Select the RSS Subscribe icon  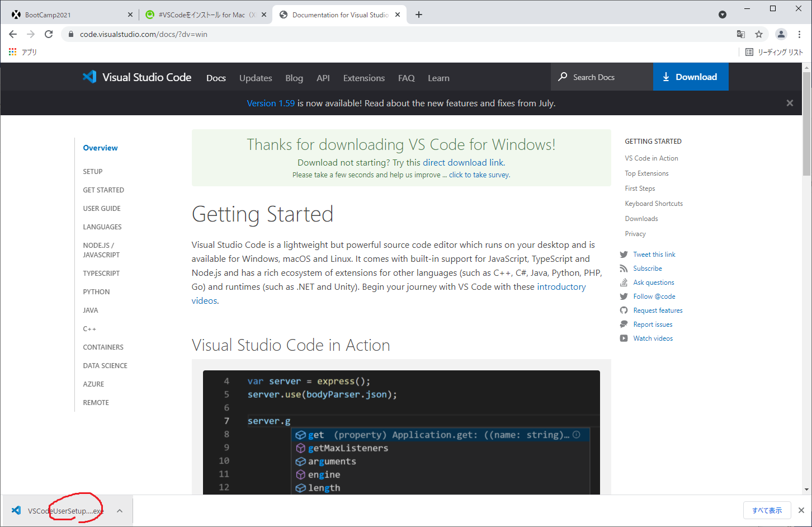tap(624, 268)
